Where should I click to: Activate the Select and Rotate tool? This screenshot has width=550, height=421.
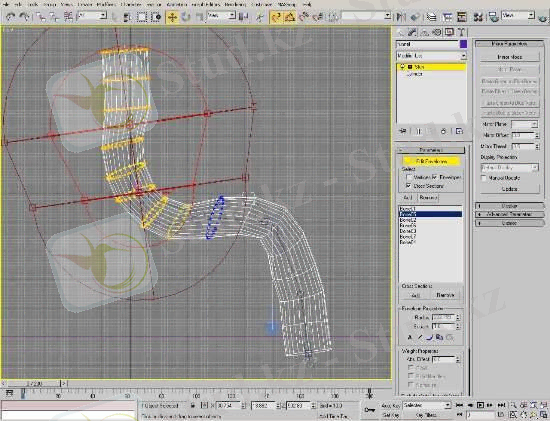(x=186, y=17)
